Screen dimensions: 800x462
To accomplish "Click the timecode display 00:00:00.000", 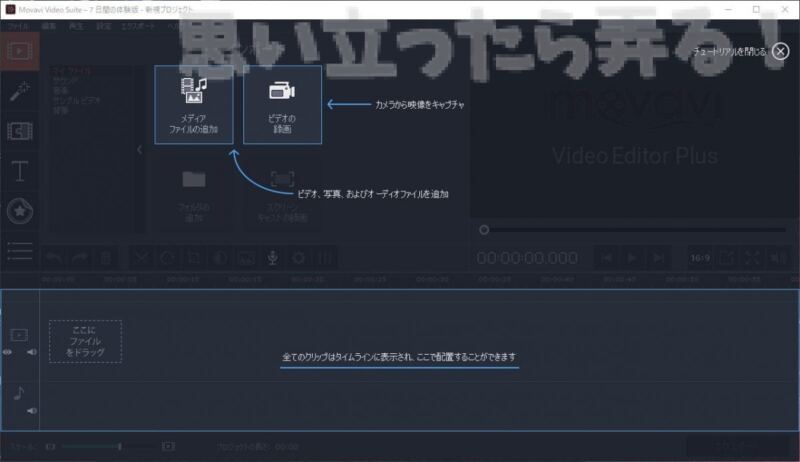I will point(527,258).
